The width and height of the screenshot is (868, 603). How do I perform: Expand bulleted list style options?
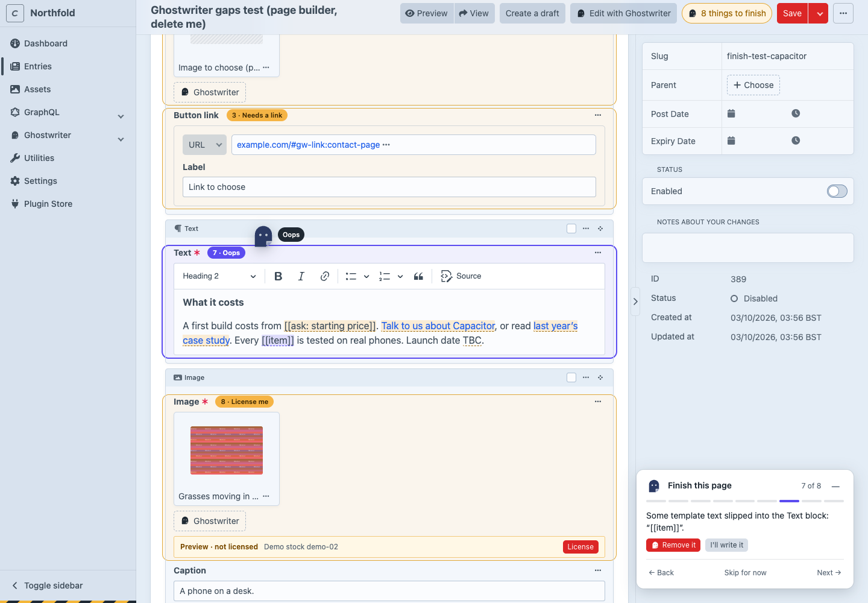point(366,276)
